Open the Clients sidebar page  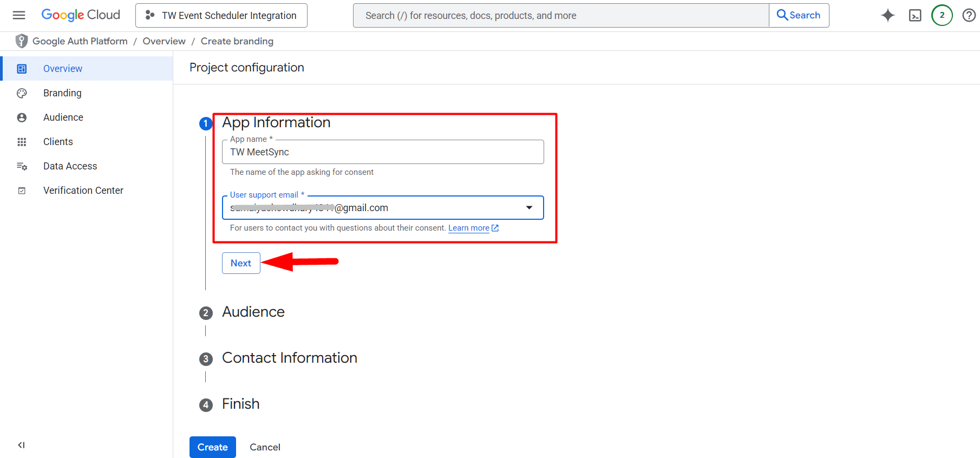[87, 142]
